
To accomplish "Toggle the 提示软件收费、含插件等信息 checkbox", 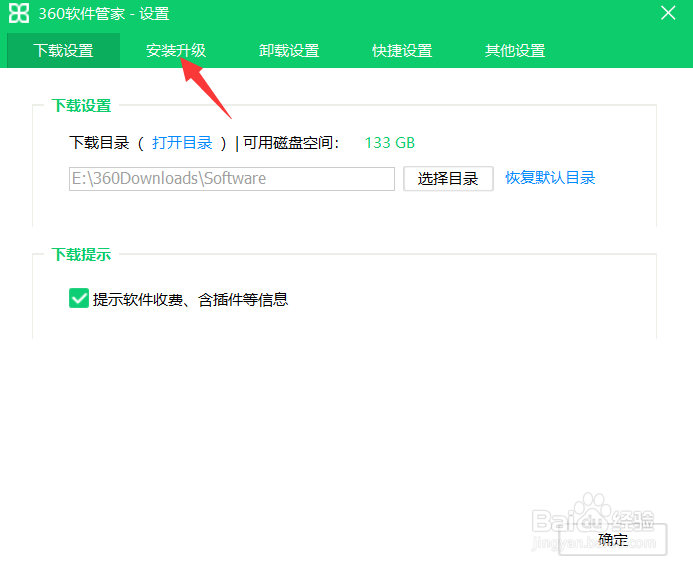I will point(79,298).
